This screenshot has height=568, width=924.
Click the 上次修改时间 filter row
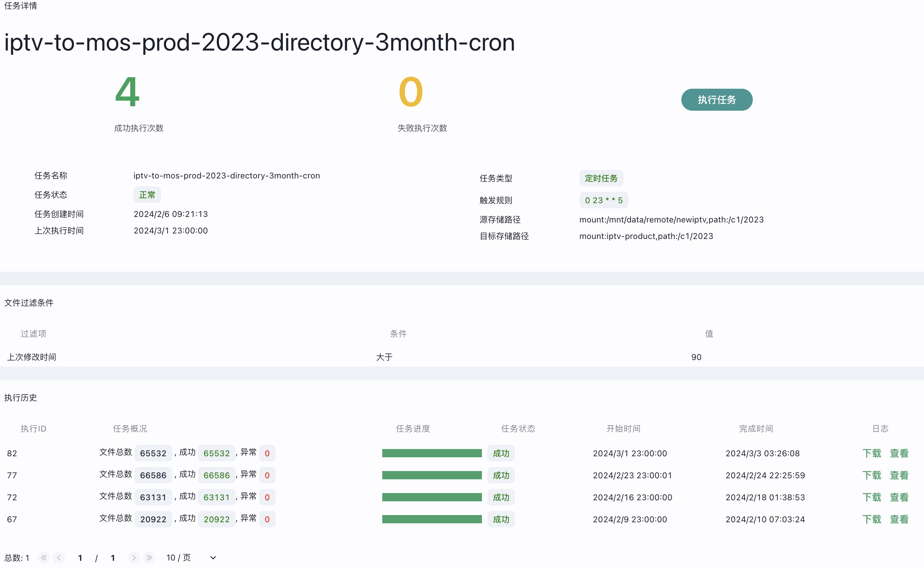[x=462, y=357]
